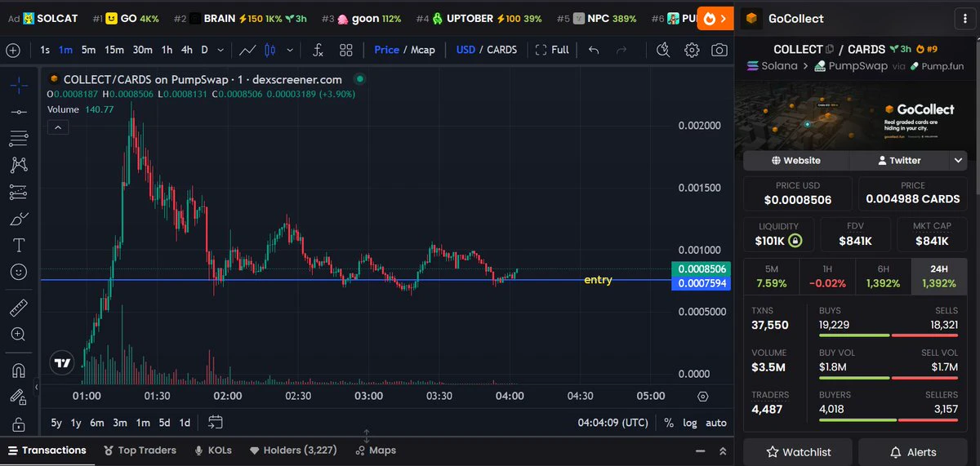
Task: Click the Undo arrow
Action: [x=594, y=50]
